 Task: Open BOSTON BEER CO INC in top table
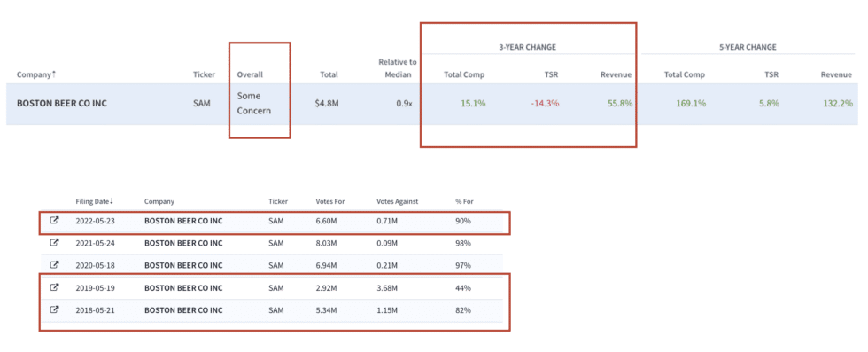pyautogui.click(x=62, y=104)
